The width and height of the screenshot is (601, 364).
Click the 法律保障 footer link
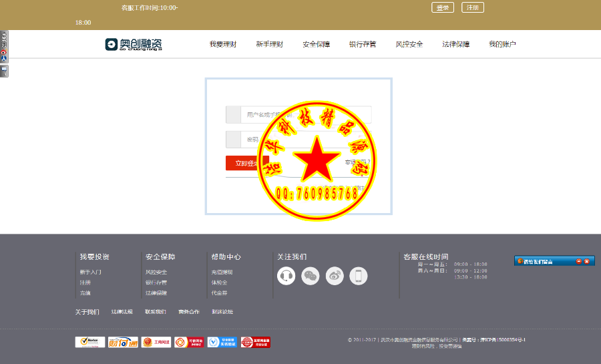point(156,293)
